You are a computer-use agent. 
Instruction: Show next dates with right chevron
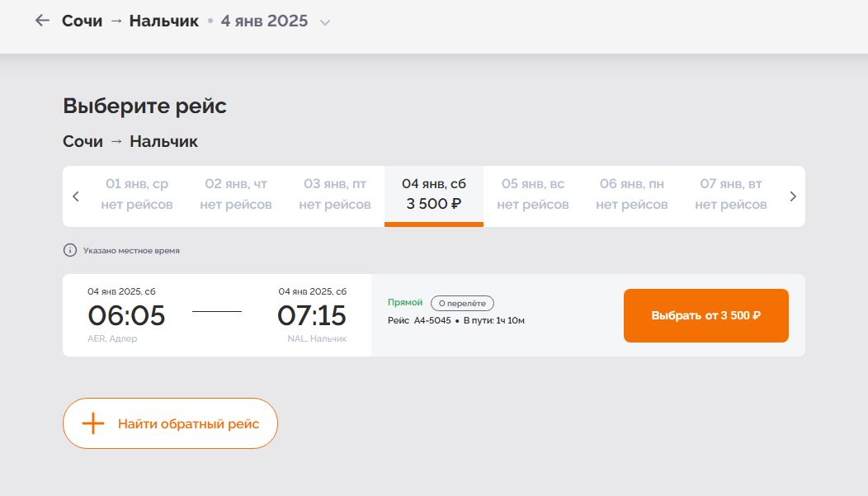[793, 196]
